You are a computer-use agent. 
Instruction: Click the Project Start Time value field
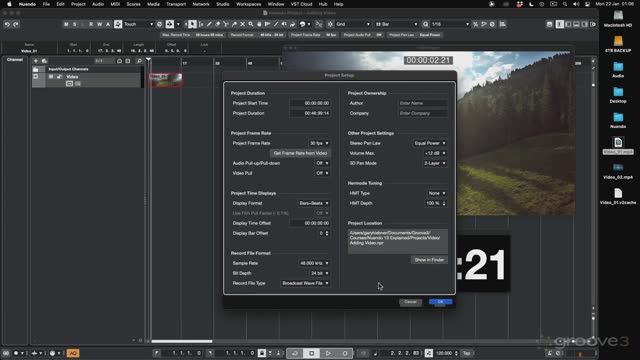coord(310,103)
